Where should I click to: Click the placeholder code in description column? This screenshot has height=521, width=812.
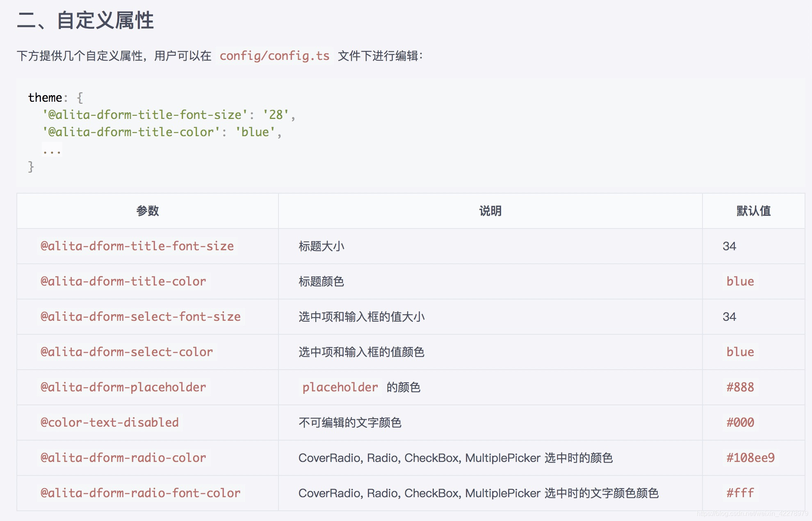click(340, 387)
